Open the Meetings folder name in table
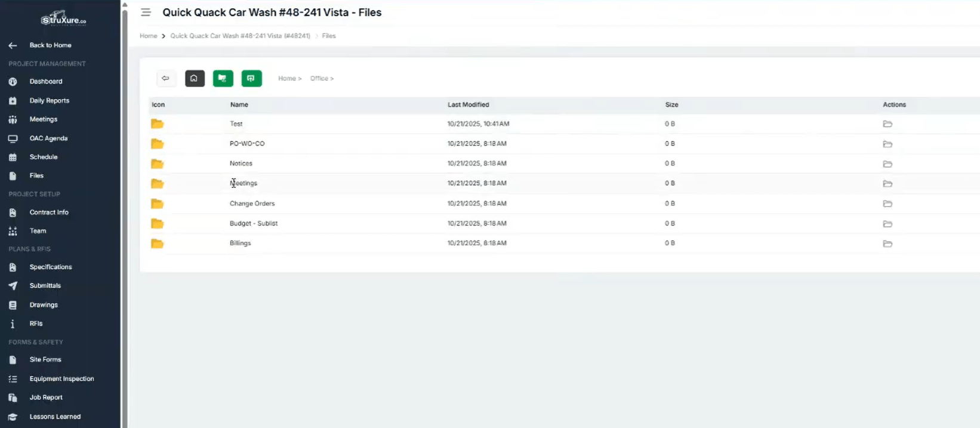This screenshot has height=428, width=980. tap(244, 183)
